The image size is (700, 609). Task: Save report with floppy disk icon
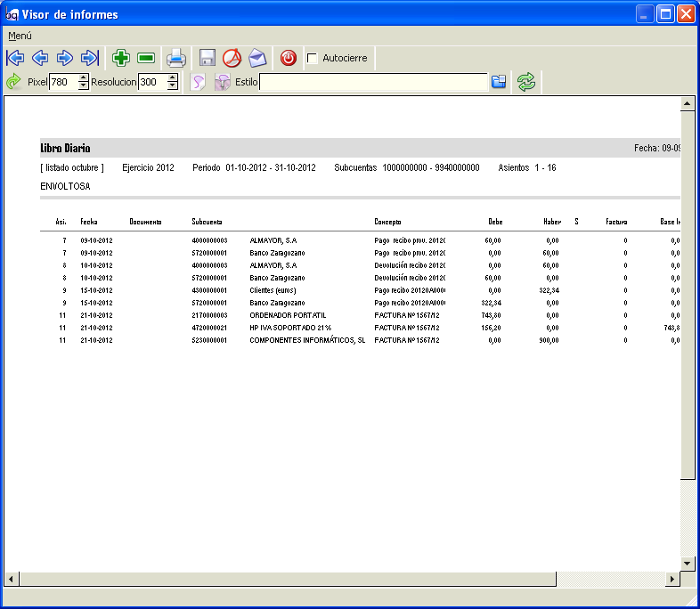pyautogui.click(x=208, y=58)
